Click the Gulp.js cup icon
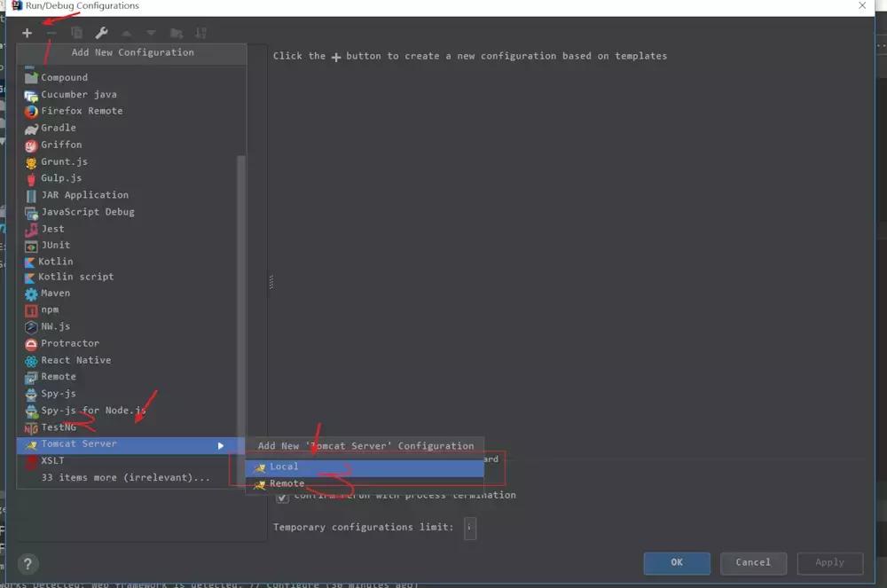This screenshot has width=887, height=588. click(31, 179)
